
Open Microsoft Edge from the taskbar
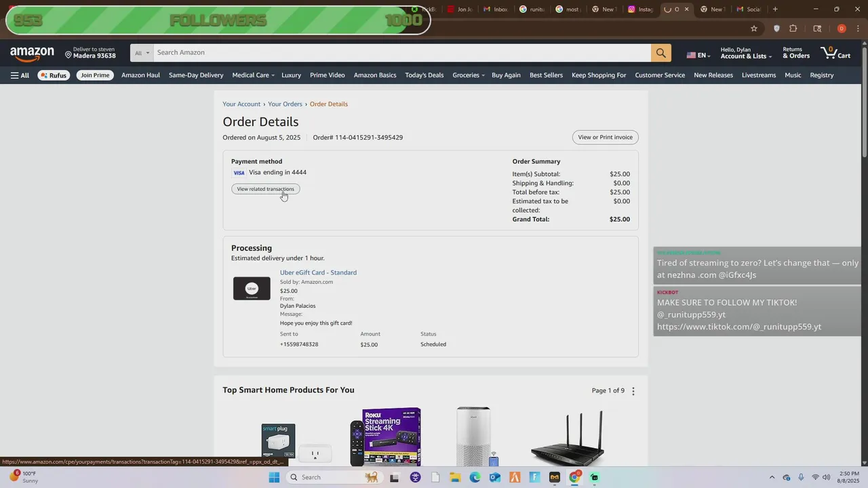[x=475, y=477]
